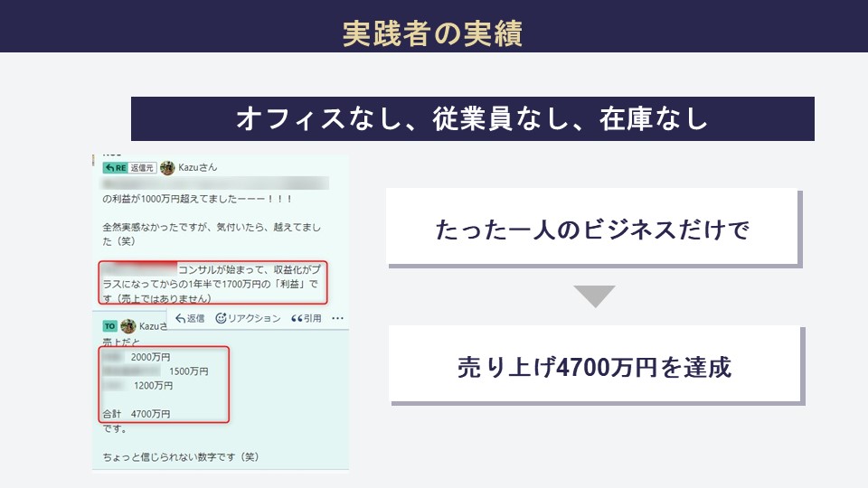Click the 2000万円 line in the chat
The height and width of the screenshot is (488, 868).
[x=150, y=356]
